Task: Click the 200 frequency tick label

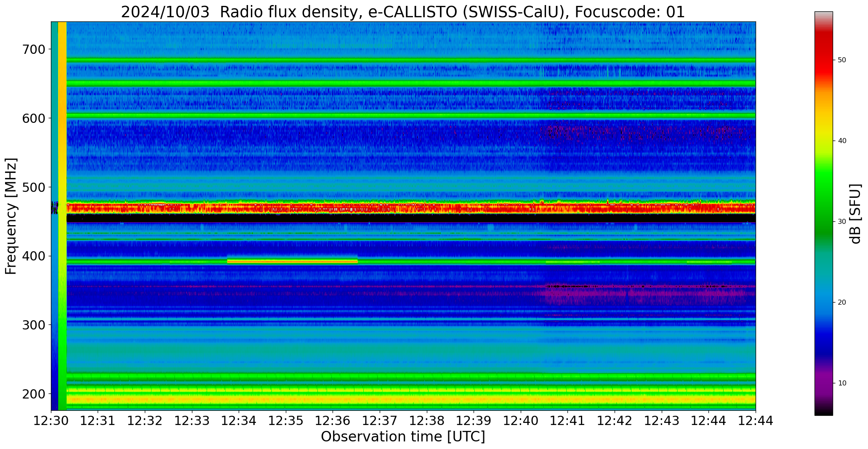Action: pyautogui.click(x=34, y=394)
